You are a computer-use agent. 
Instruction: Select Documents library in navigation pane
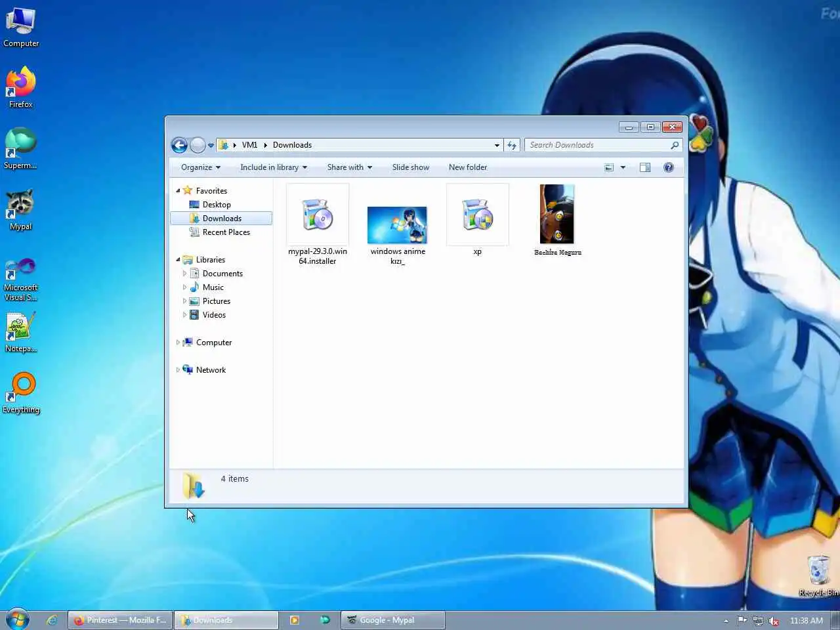point(222,274)
